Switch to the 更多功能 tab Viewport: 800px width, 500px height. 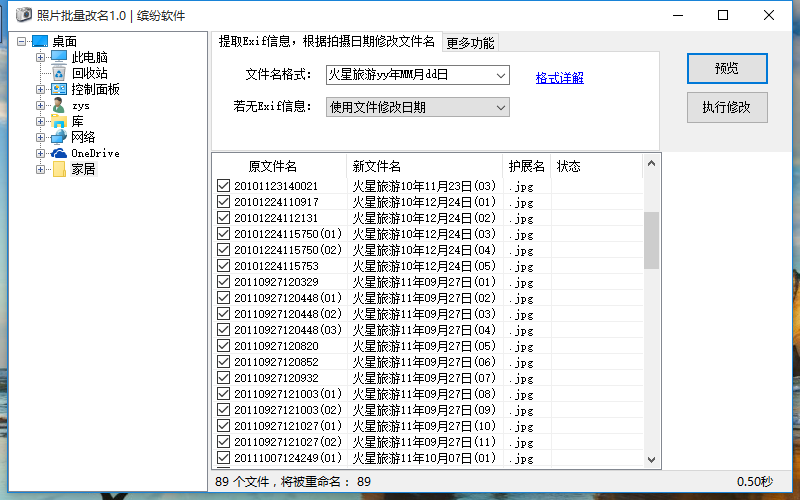coord(470,43)
